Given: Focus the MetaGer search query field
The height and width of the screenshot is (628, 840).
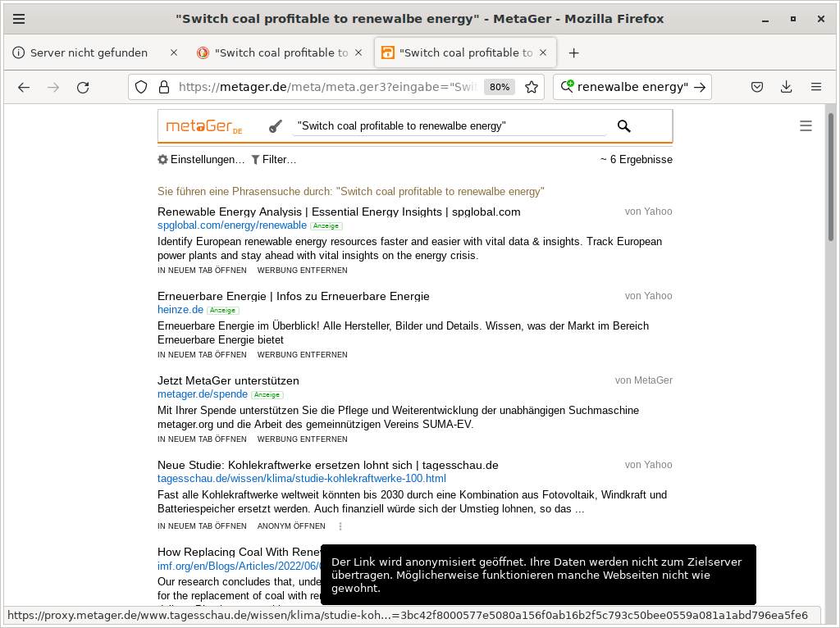Looking at the screenshot, I should tap(449, 125).
